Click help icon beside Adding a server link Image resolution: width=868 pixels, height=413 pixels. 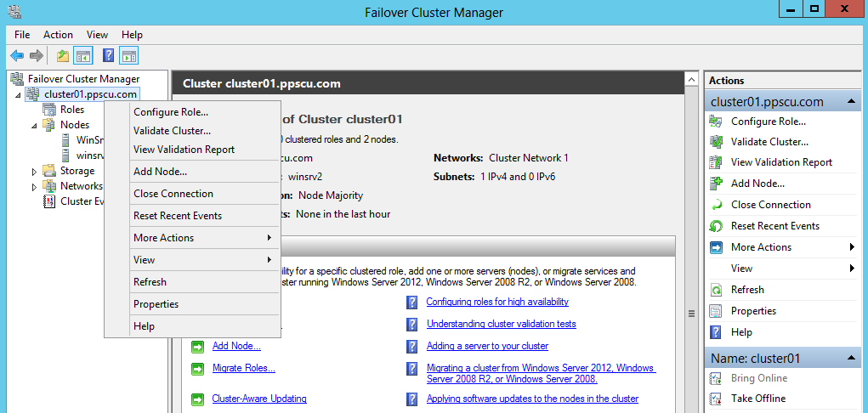(411, 347)
